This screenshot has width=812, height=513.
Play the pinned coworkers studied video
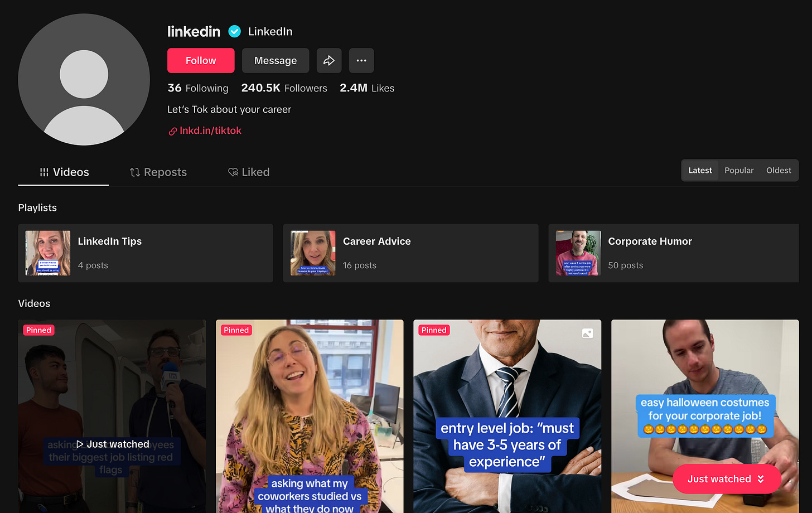[310, 416]
